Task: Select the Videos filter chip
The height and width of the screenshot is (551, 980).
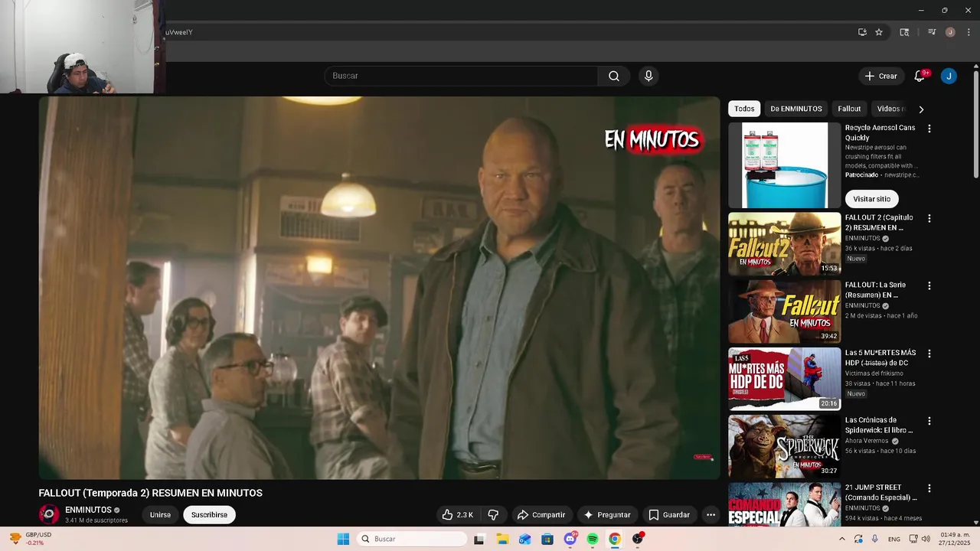Action: coord(890,109)
